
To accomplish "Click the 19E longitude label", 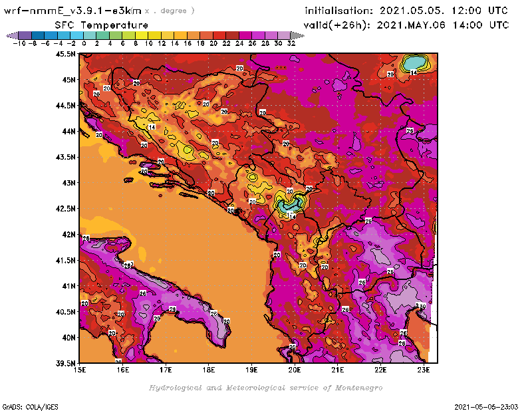I will tap(251, 370).
